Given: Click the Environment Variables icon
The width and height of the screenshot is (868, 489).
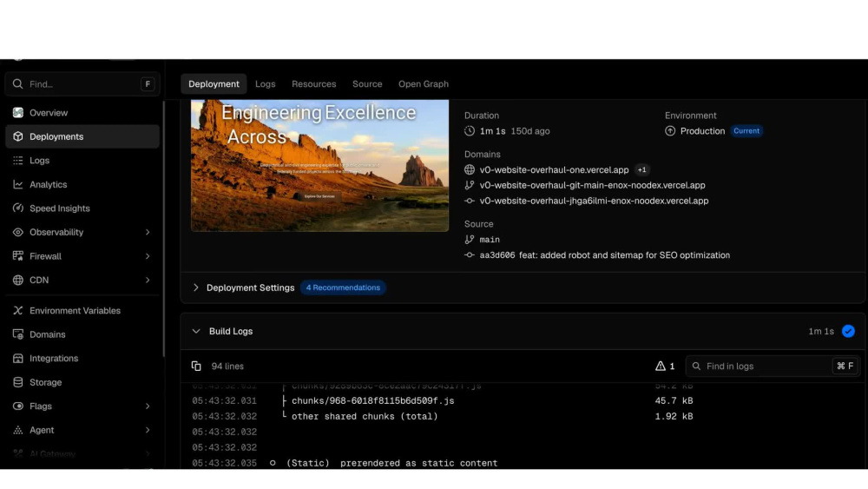Looking at the screenshot, I should (x=17, y=311).
